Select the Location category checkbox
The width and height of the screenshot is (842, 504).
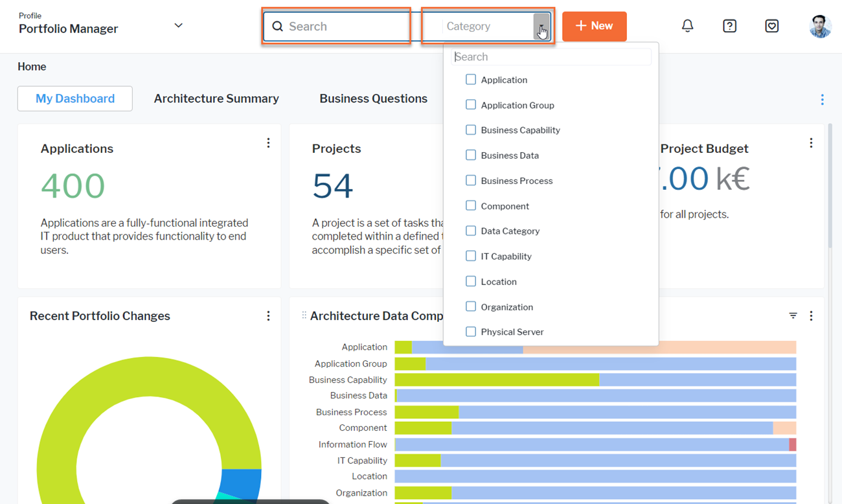click(x=471, y=281)
